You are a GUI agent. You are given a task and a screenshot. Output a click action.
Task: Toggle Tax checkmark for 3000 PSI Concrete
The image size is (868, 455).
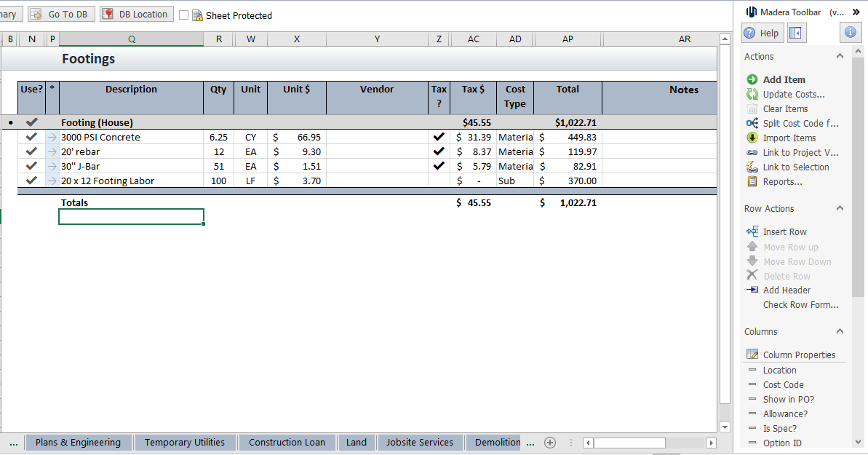click(x=439, y=136)
